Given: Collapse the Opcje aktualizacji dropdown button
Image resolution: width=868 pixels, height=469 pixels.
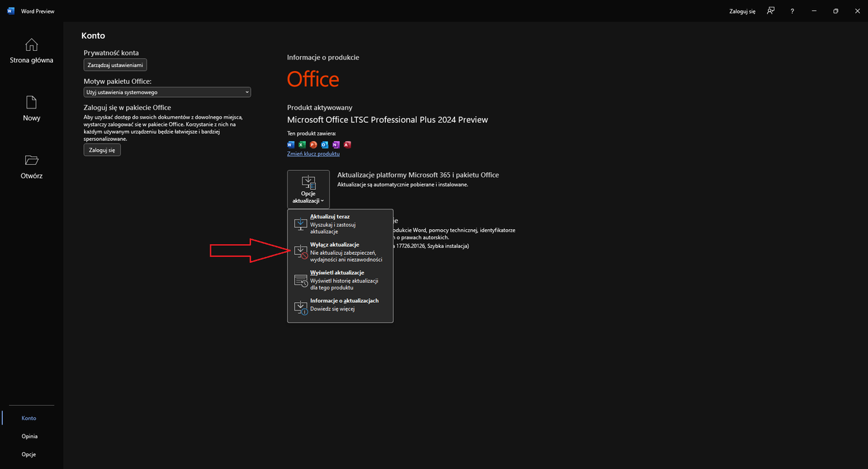Looking at the screenshot, I should (309, 189).
